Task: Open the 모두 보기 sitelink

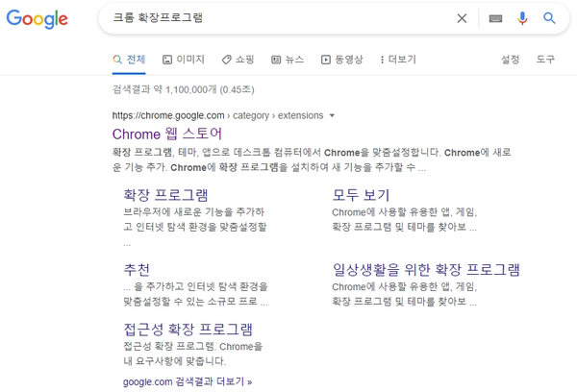Action: tap(361, 195)
